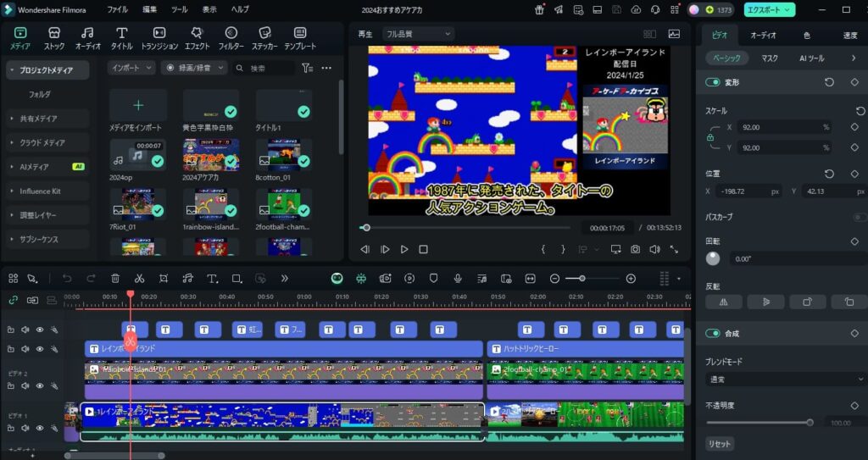
Task: Click the voiceover microphone icon in timeline toolbar
Action: 458,279
